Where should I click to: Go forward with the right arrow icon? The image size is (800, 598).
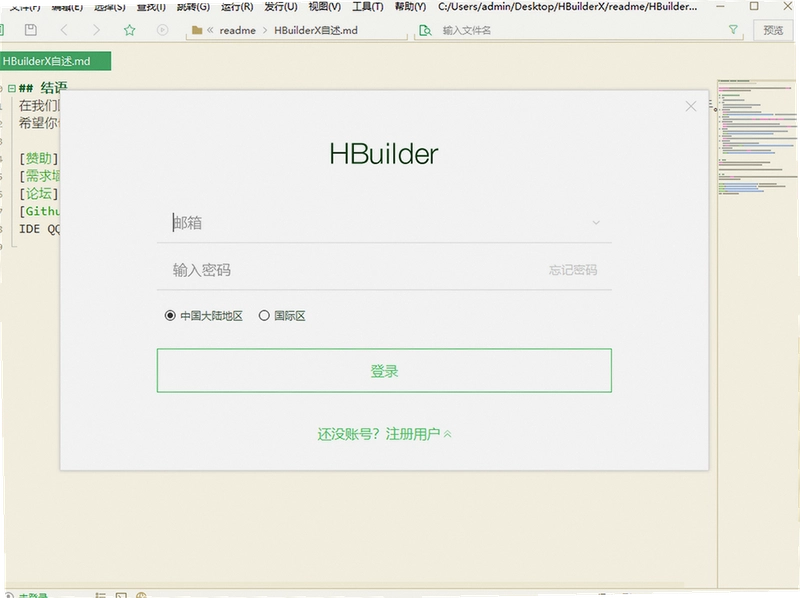(96, 30)
